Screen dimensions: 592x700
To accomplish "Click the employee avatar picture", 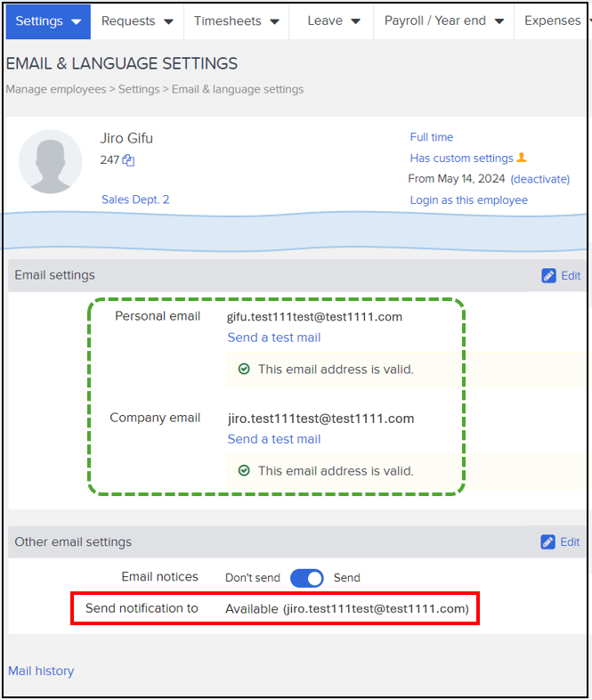I will point(51,161).
